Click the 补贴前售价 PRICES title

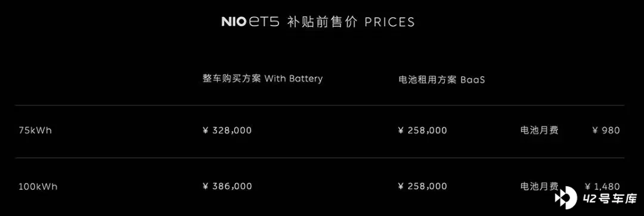(x=351, y=21)
